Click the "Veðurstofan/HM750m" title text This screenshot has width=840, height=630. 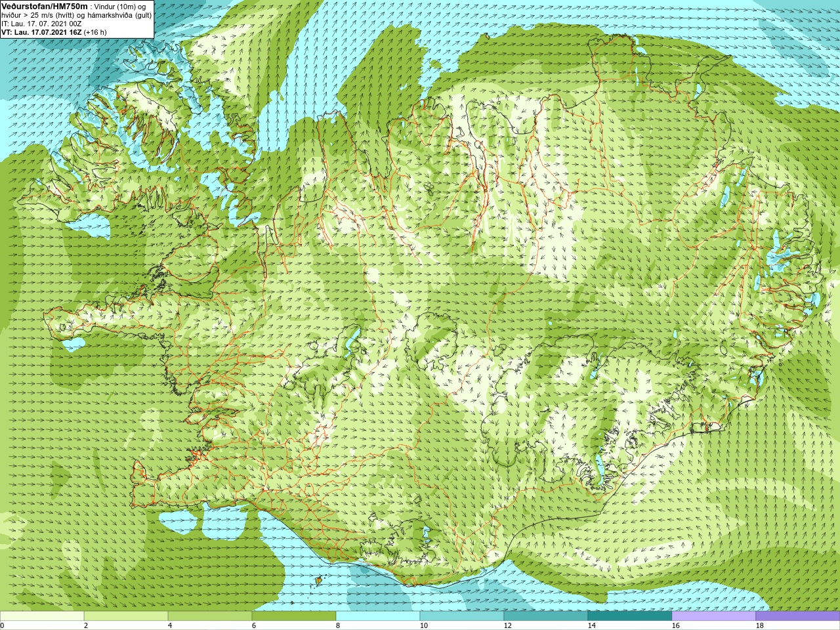45,6
